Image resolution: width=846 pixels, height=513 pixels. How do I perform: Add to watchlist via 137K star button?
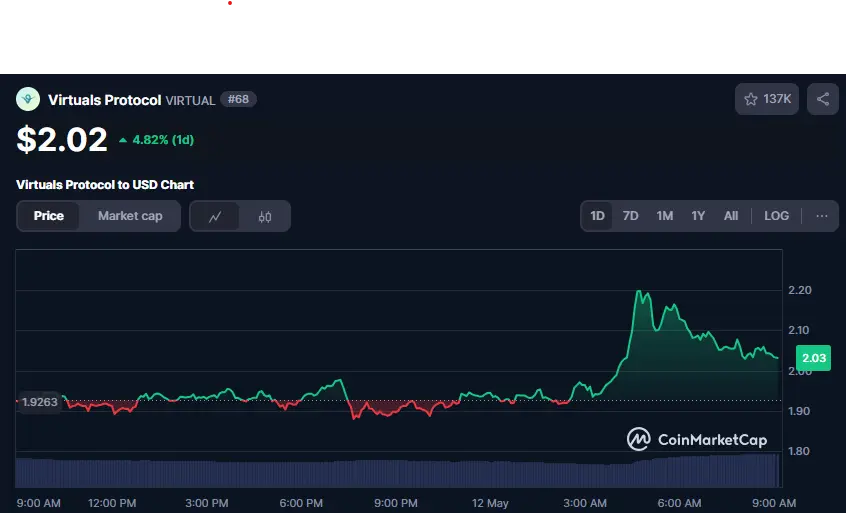pos(767,99)
